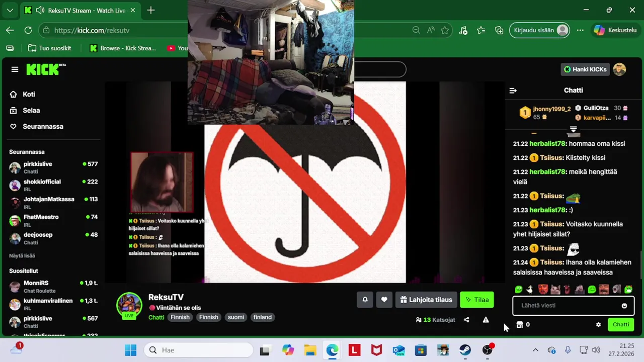Screen dimensions: 644x362
Task: Open pirkkislive recommended channel with 567 viewers
Action: 53,322
